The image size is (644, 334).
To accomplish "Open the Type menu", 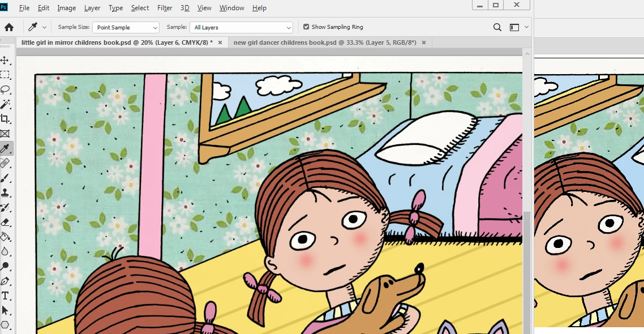I will tap(115, 8).
